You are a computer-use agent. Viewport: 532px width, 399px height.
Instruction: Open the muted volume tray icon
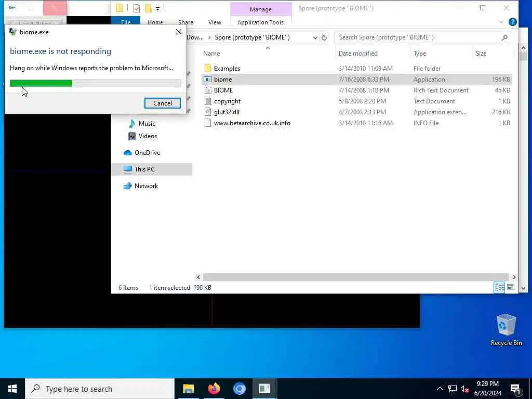[464, 389]
